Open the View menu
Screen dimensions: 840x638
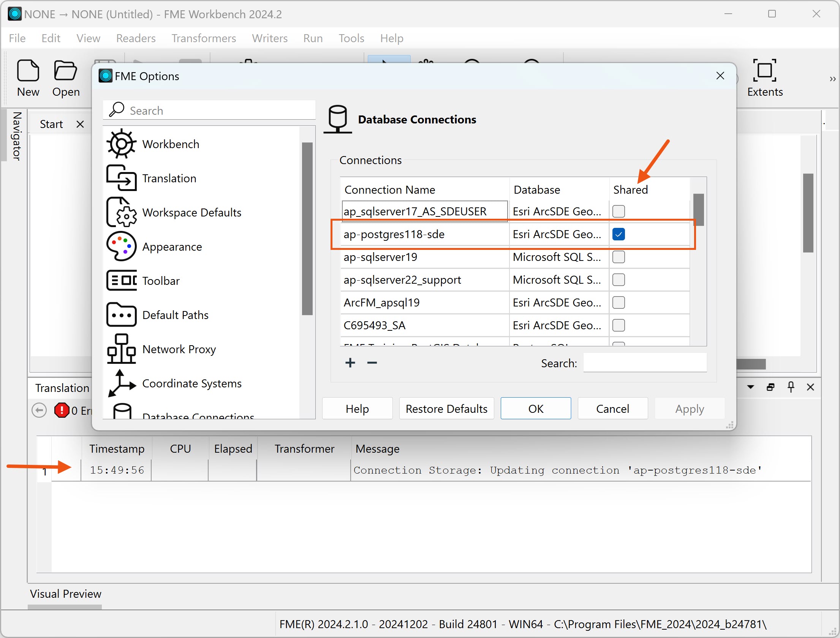pos(88,38)
